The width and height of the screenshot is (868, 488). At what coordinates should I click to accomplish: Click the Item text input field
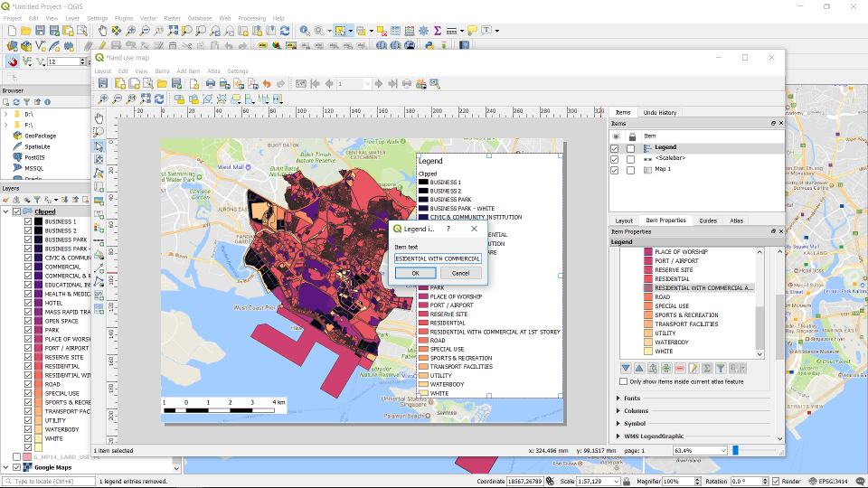point(438,258)
